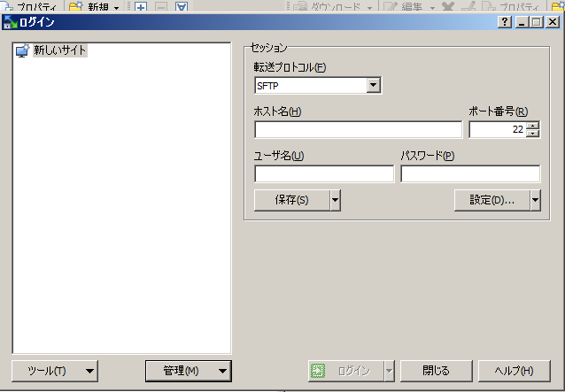Close the ログイン dialog with X button
Image resolution: width=565 pixels, height=392 pixels.
click(553, 22)
